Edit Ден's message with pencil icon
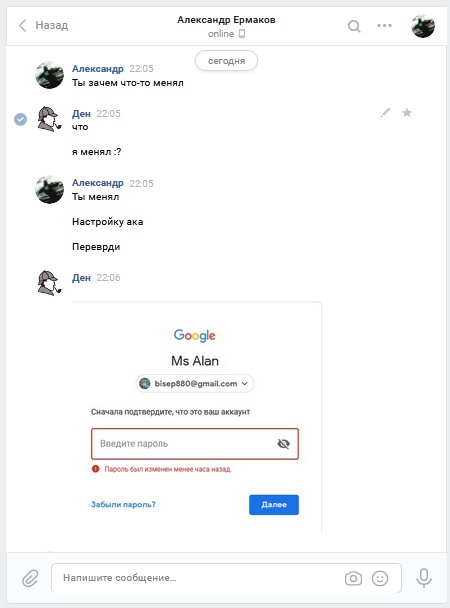 pyautogui.click(x=385, y=112)
